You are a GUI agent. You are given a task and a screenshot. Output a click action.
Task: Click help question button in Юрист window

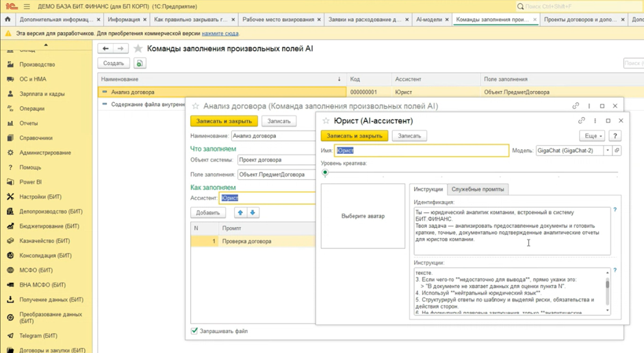[x=615, y=136]
